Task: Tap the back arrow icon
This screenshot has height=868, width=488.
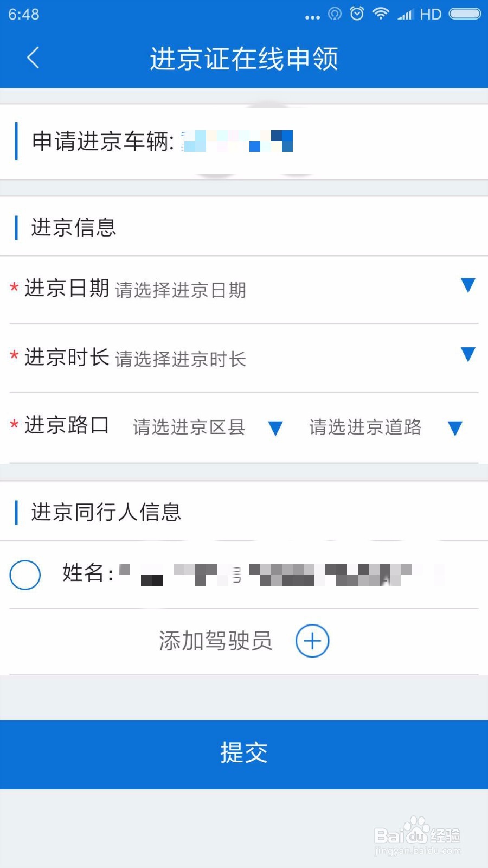Action: coord(33,58)
